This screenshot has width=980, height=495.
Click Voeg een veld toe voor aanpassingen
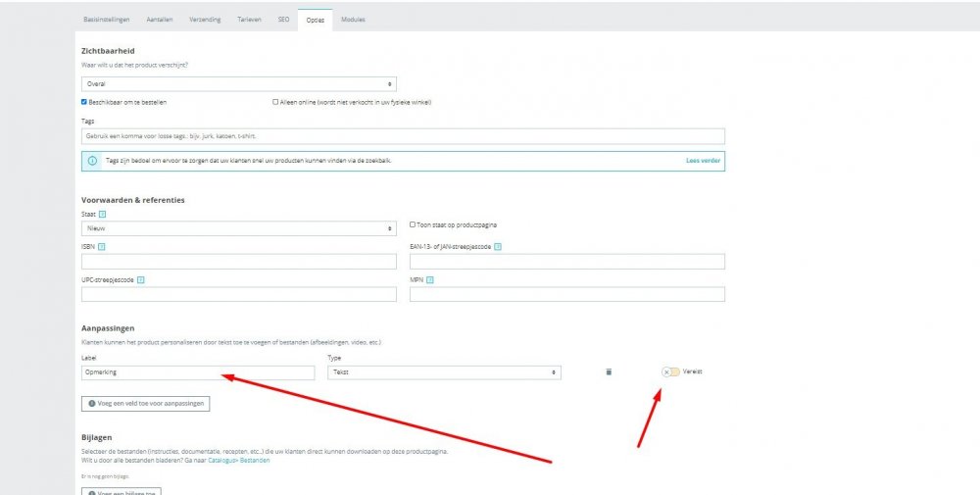click(x=146, y=404)
